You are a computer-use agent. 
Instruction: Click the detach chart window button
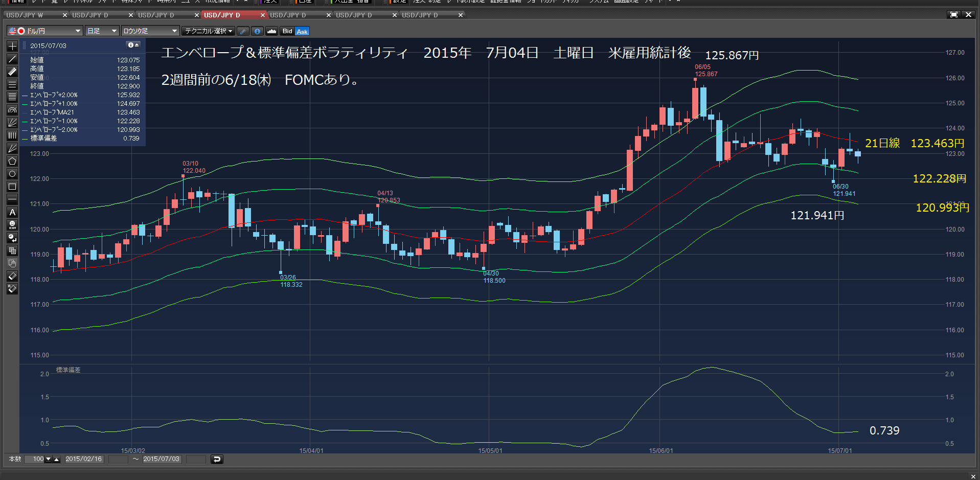(x=954, y=15)
